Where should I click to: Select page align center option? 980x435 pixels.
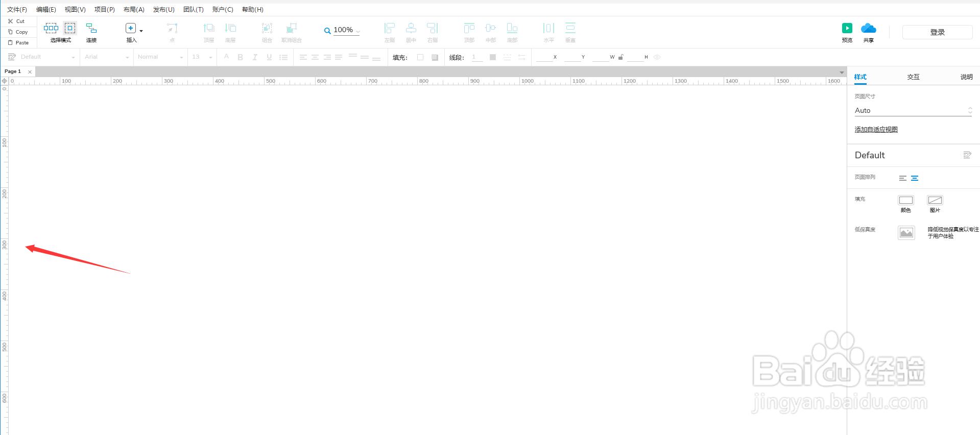[915, 178]
